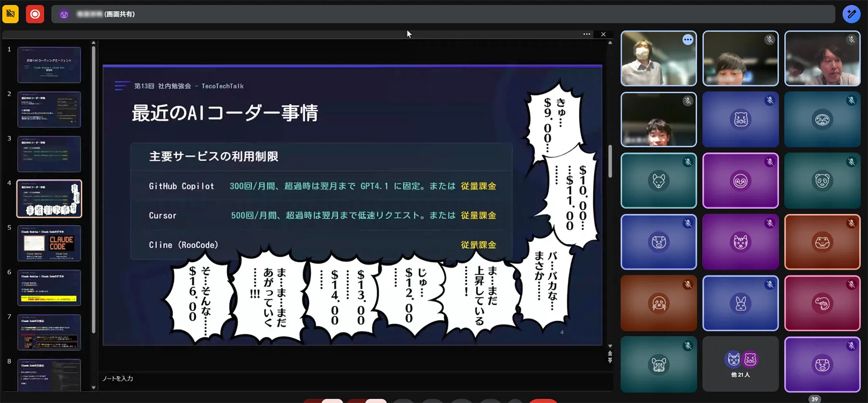The height and width of the screenshot is (403, 868).
Task: Click the rabbit avatar participant
Action: coord(741,303)
